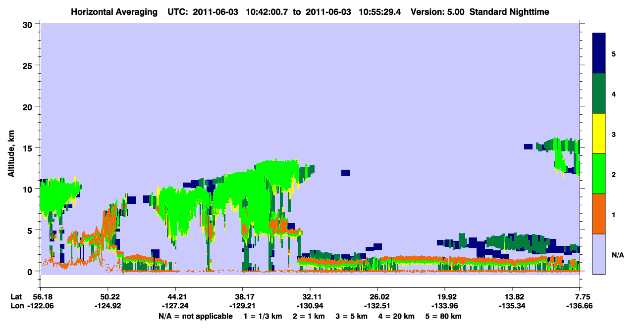Click the isolated dark blue block near 12 km
This screenshot has height=330, width=644.
point(346,173)
